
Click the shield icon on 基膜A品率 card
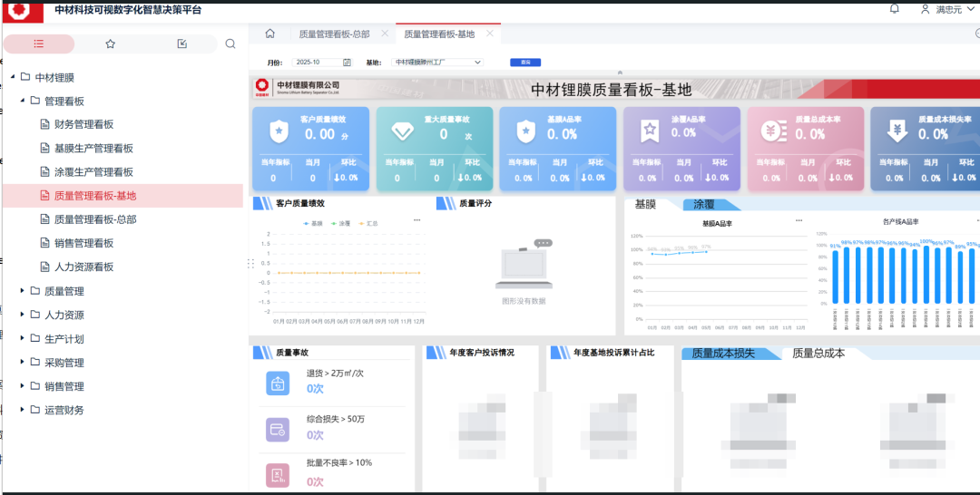525,131
